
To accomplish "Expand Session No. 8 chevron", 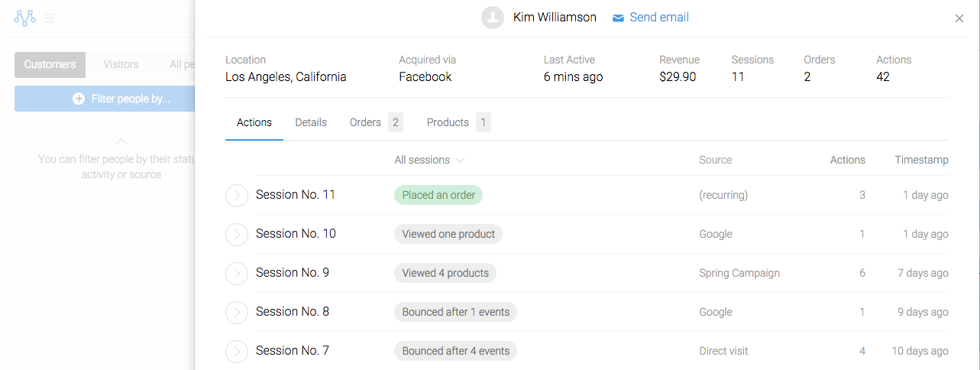I will pyautogui.click(x=237, y=312).
